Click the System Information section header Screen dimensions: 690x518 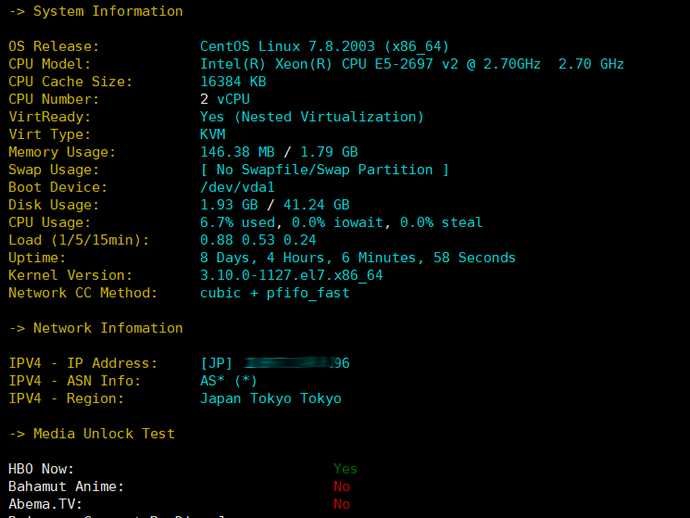[108, 12]
